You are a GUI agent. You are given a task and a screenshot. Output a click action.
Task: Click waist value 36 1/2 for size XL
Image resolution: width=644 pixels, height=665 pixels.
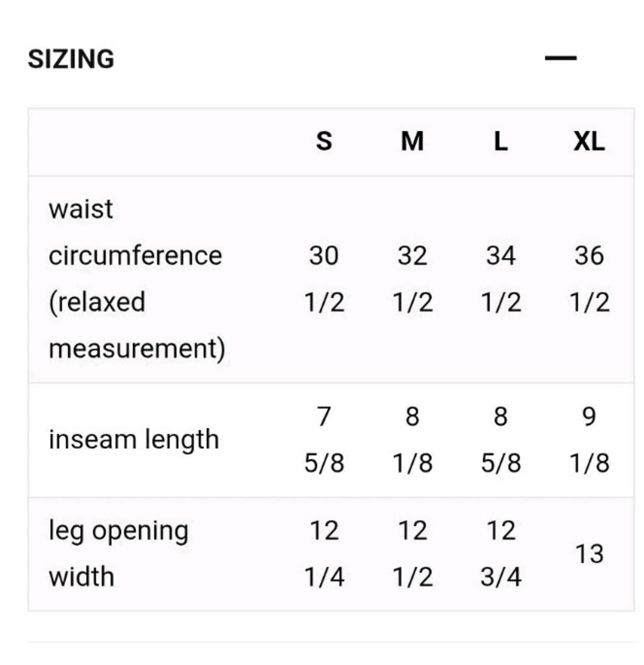coord(589,279)
